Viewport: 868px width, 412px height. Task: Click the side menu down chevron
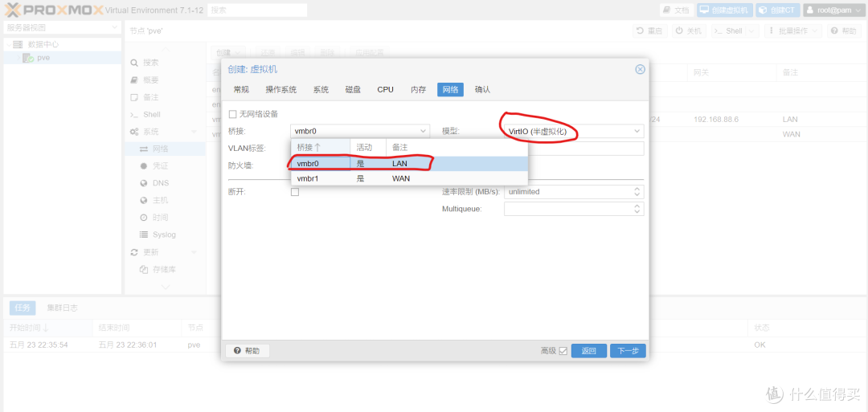(165, 287)
